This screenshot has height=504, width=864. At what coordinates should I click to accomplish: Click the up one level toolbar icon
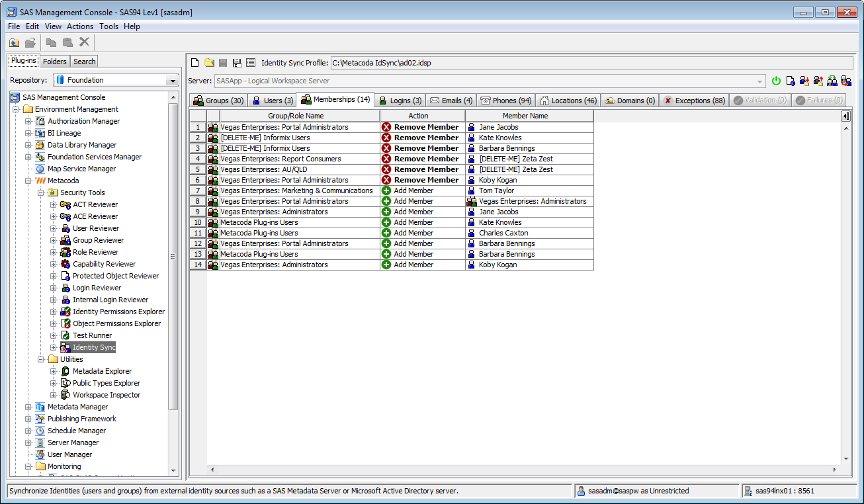[15, 42]
